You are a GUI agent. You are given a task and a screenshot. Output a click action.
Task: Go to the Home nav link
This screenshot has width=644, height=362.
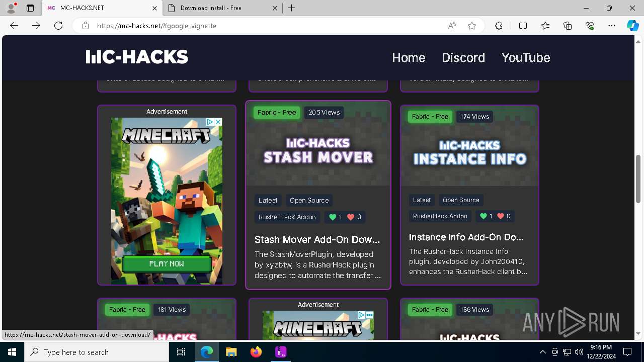pos(409,57)
